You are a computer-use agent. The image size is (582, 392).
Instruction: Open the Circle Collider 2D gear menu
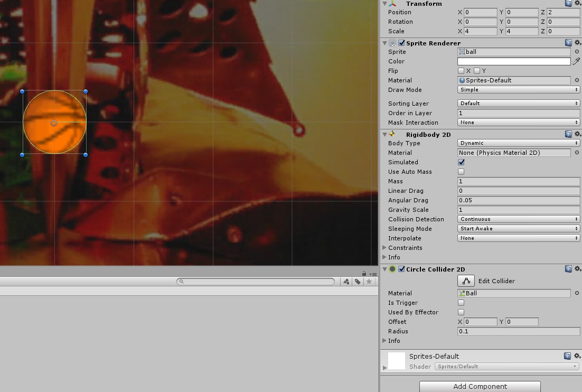pyautogui.click(x=577, y=269)
